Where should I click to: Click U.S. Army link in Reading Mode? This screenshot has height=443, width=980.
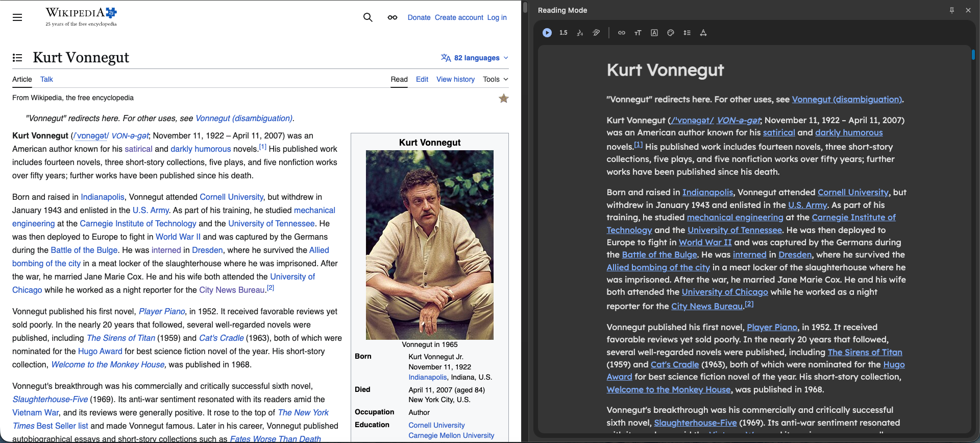(x=807, y=205)
